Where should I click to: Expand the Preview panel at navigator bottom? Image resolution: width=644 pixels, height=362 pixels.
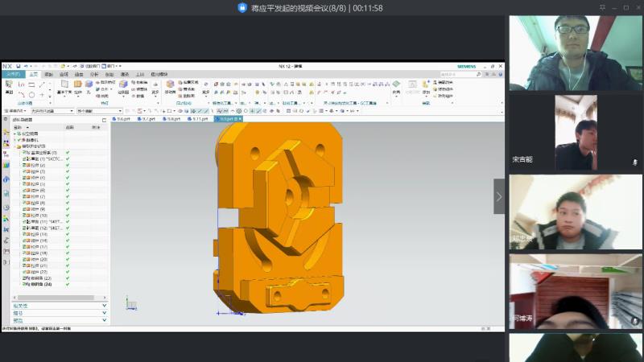coord(105,320)
